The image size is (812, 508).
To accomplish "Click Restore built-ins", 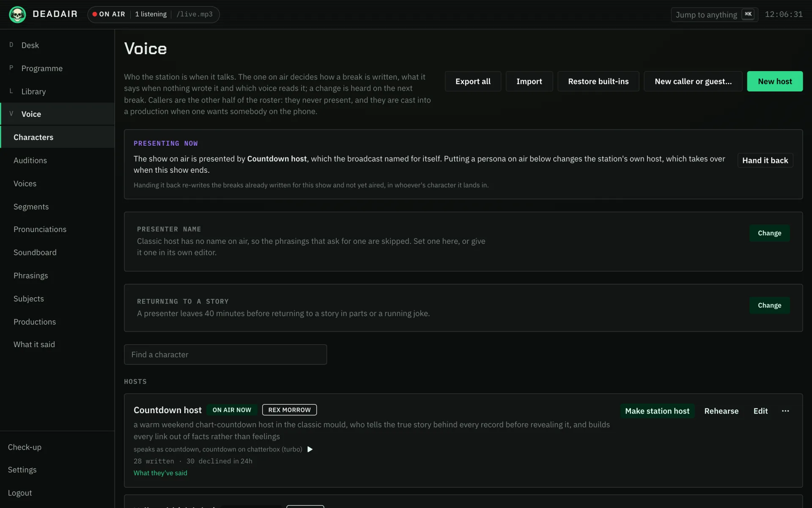I will click(x=598, y=81).
